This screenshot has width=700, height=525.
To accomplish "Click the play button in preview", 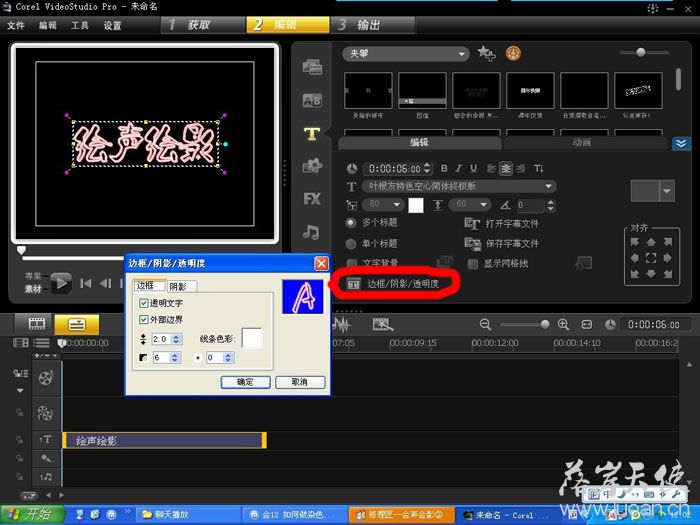I will [x=61, y=283].
